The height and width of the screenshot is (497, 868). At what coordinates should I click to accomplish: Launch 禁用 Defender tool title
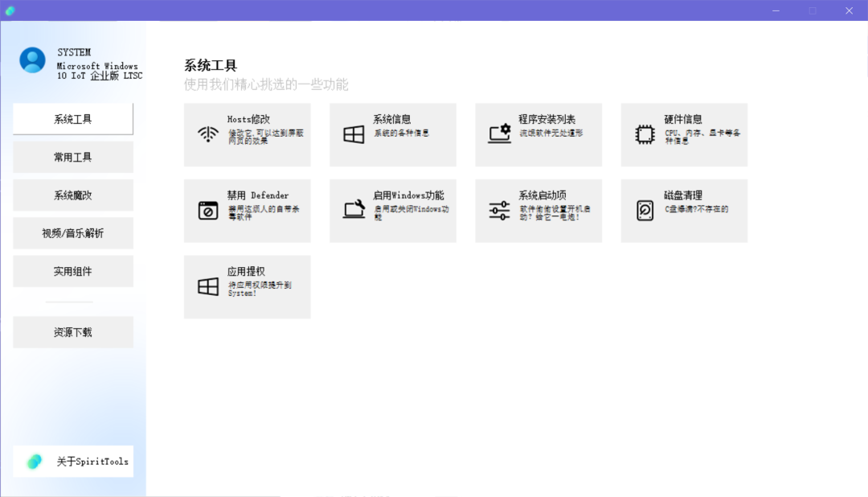[258, 195]
